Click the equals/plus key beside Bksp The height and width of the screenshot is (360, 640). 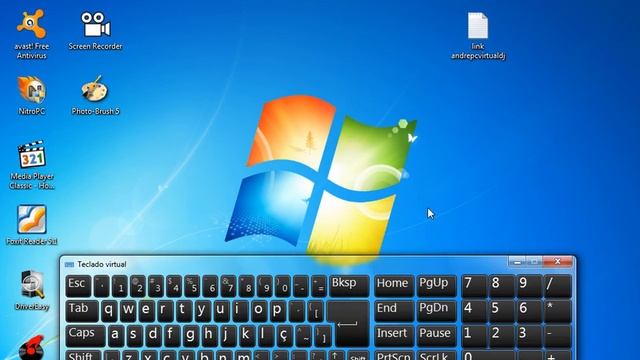click(x=319, y=285)
